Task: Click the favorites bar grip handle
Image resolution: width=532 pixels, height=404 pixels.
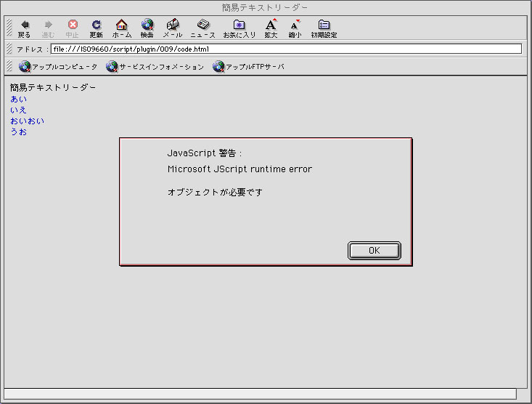Action: click(x=9, y=66)
